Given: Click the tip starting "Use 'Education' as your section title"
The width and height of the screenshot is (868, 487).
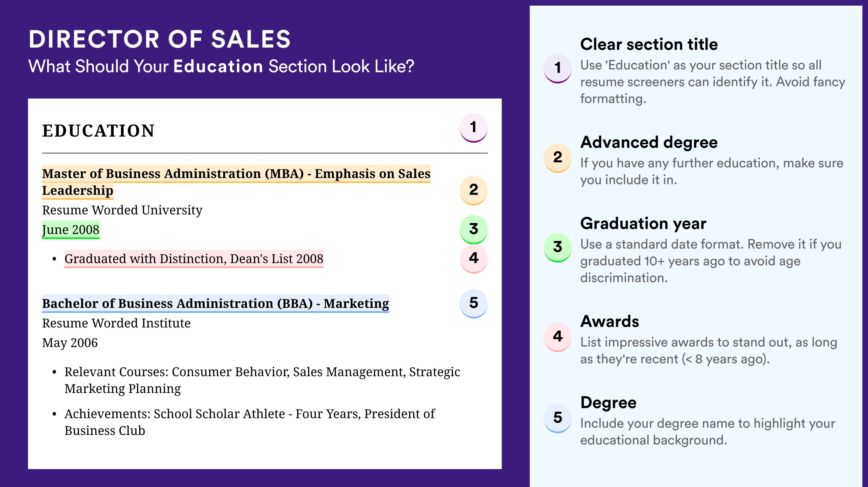Looking at the screenshot, I should tap(713, 82).
